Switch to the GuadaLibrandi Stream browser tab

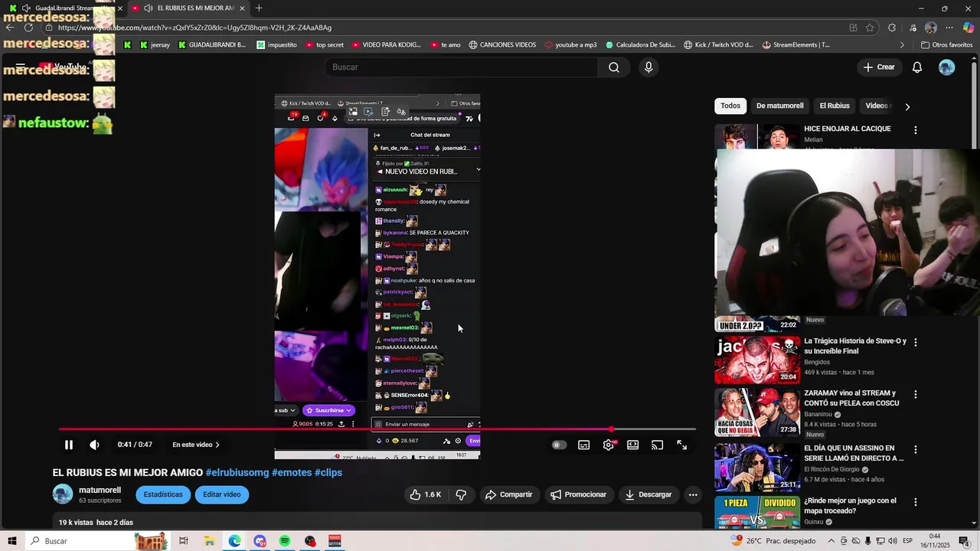(65, 8)
